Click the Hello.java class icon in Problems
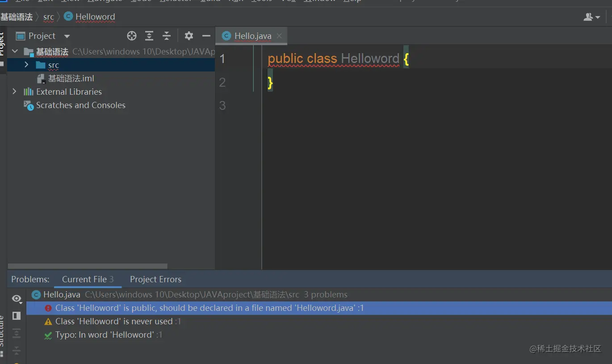This screenshot has height=364, width=612. tap(36, 295)
